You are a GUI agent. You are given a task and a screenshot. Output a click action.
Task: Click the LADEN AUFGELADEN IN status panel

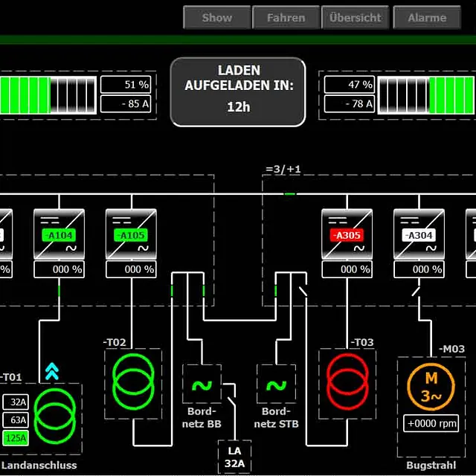coord(238,91)
